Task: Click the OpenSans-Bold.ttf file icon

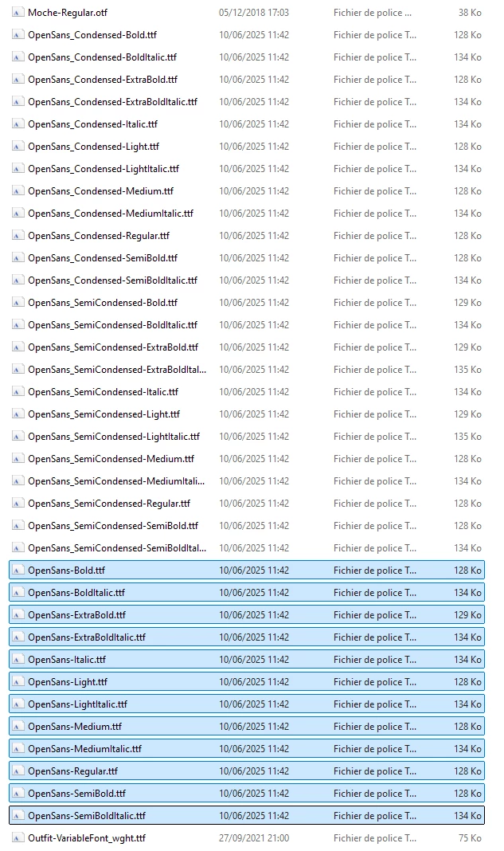Action: [x=18, y=570]
